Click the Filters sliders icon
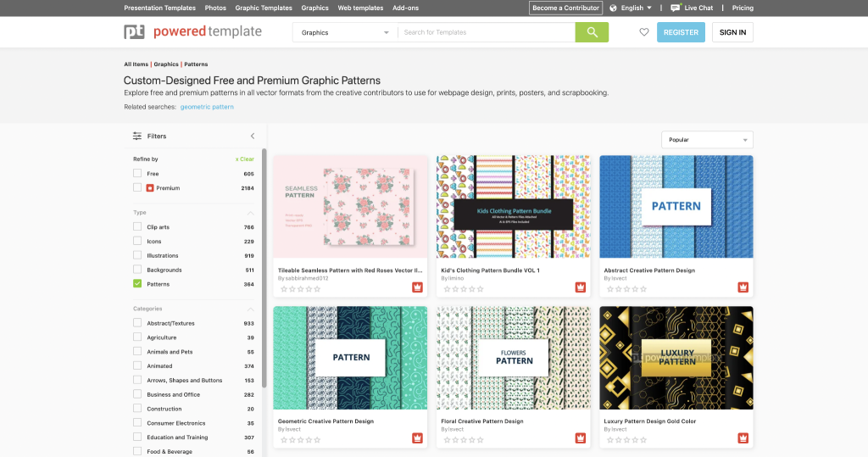The image size is (868, 457). (137, 136)
